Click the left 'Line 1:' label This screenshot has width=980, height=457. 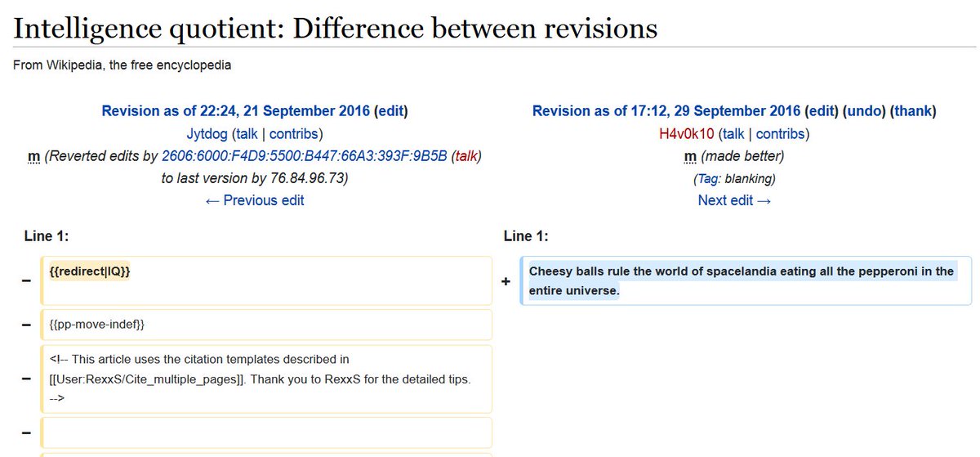tap(47, 236)
